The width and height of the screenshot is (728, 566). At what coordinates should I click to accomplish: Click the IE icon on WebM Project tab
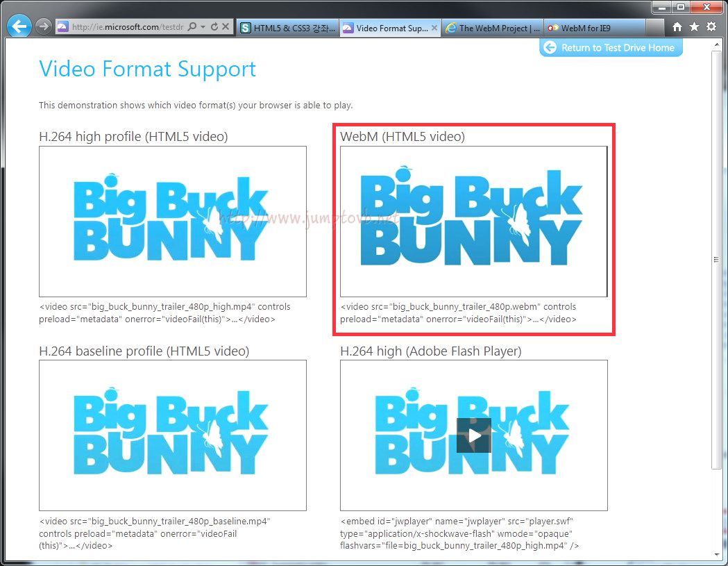451,28
